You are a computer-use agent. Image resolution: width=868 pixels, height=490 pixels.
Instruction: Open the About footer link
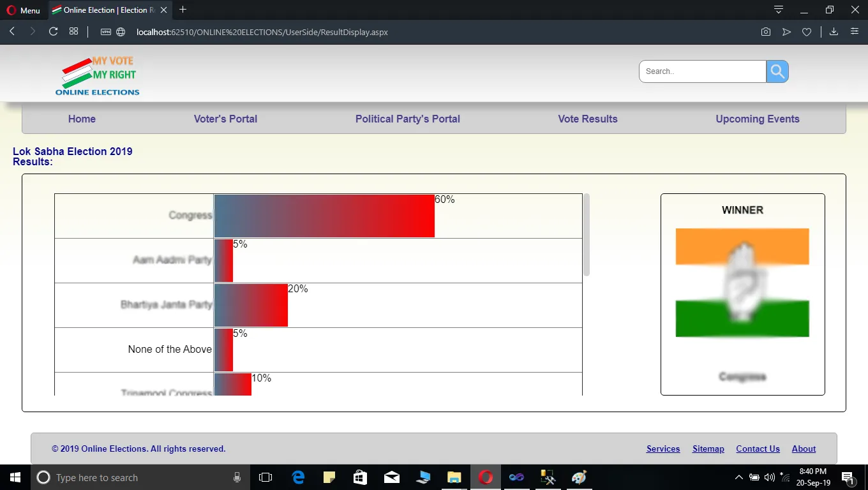point(804,449)
